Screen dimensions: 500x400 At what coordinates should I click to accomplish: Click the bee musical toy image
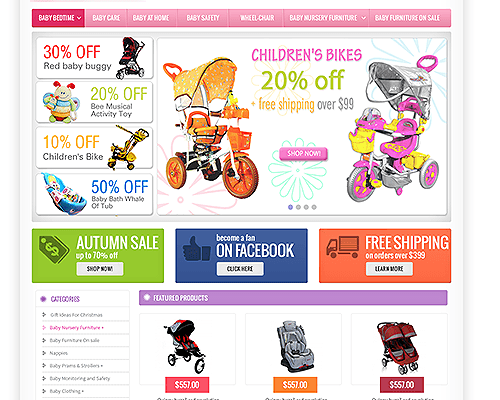pos(62,103)
